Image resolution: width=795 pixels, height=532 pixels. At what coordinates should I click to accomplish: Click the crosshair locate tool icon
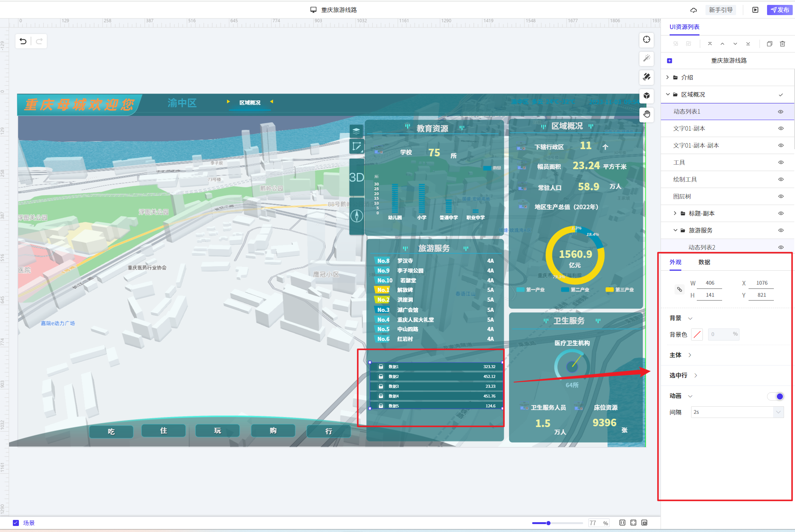tap(647, 40)
